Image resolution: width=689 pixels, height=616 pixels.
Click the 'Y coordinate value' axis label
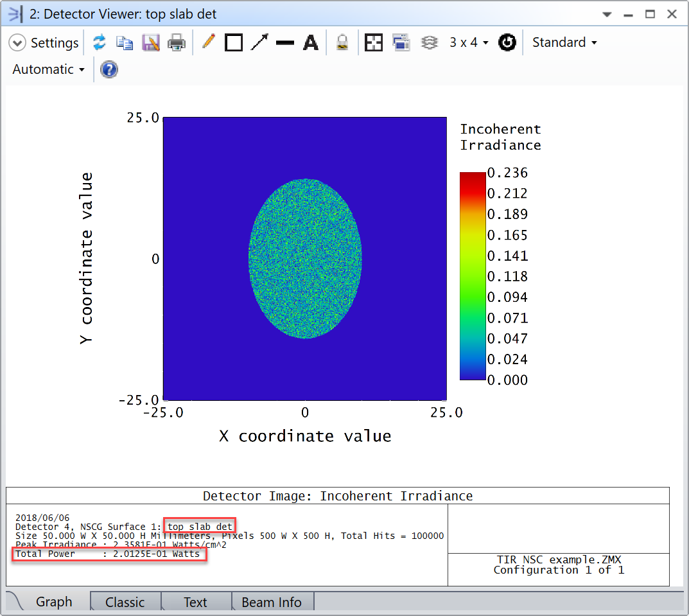[x=86, y=258]
